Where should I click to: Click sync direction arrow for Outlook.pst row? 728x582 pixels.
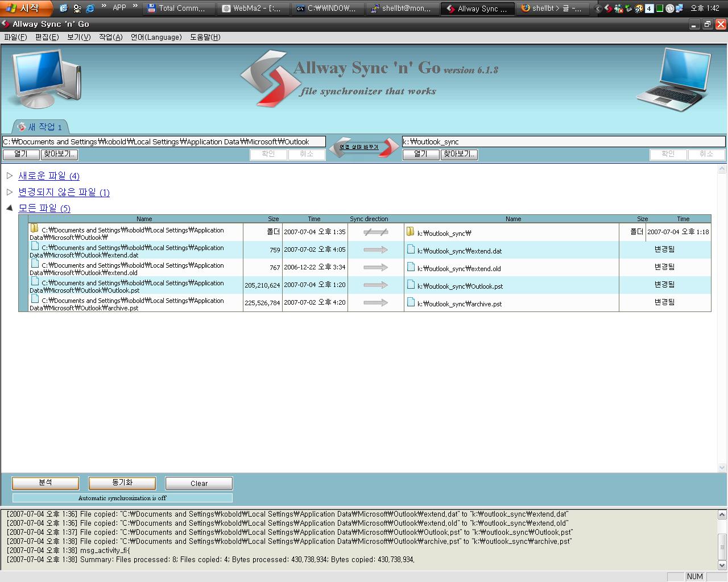(376, 285)
